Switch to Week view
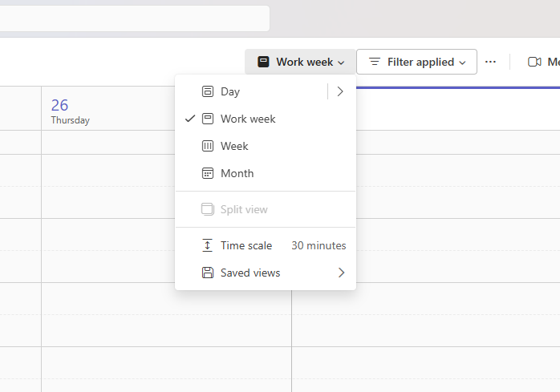Viewport: 560px width, 392px height. 266,146
